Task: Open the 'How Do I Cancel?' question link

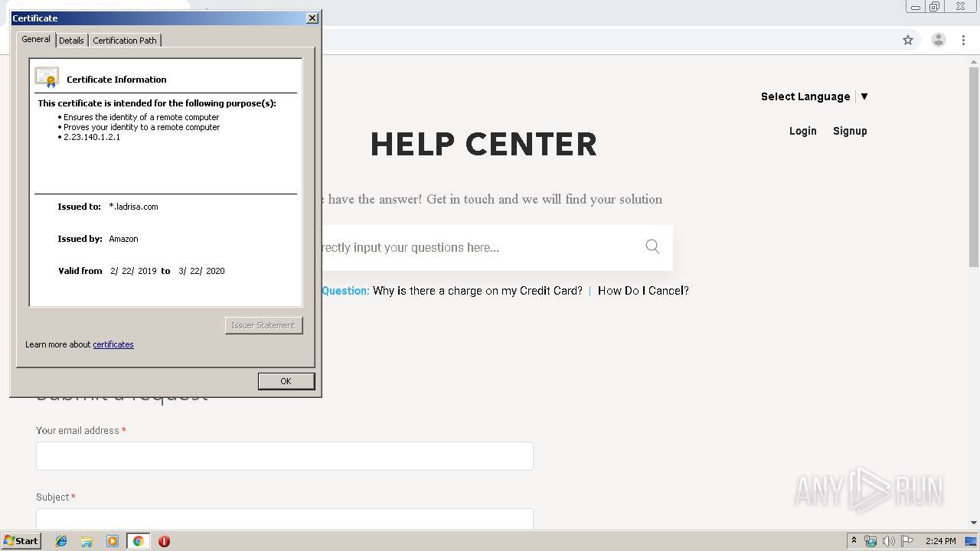Action: click(x=643, y=291)
